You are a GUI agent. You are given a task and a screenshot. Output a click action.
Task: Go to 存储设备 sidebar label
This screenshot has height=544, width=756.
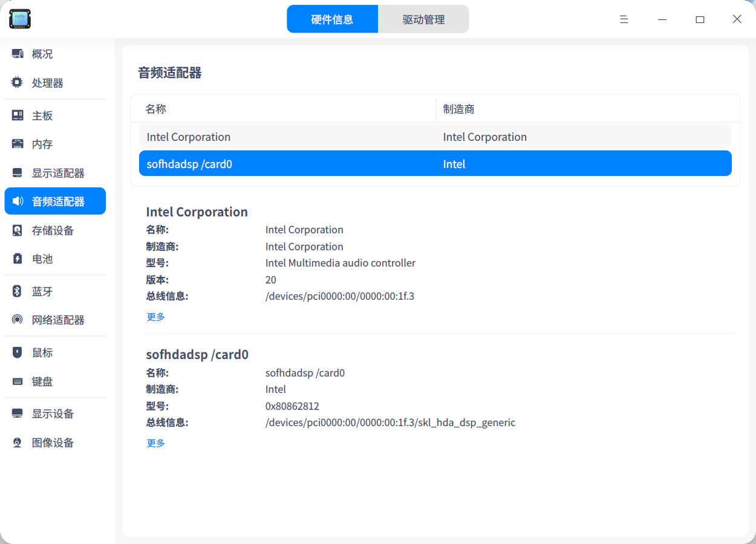point(53,230)
